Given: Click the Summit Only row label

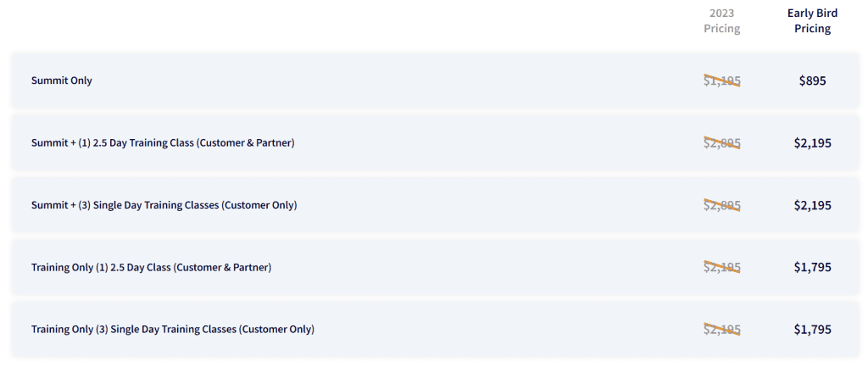Looking at the screenshot, I should point(61,81).
